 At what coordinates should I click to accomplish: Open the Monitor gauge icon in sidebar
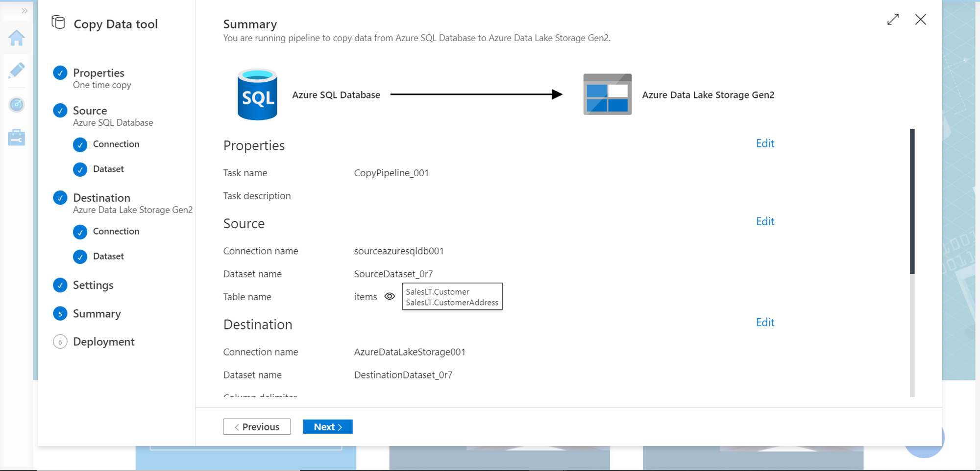[17, 104]
